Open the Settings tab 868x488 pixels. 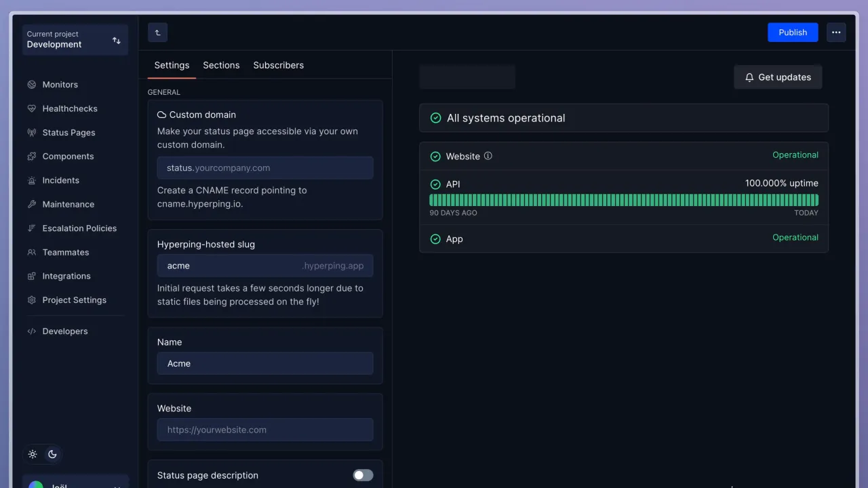click(172, 65)
